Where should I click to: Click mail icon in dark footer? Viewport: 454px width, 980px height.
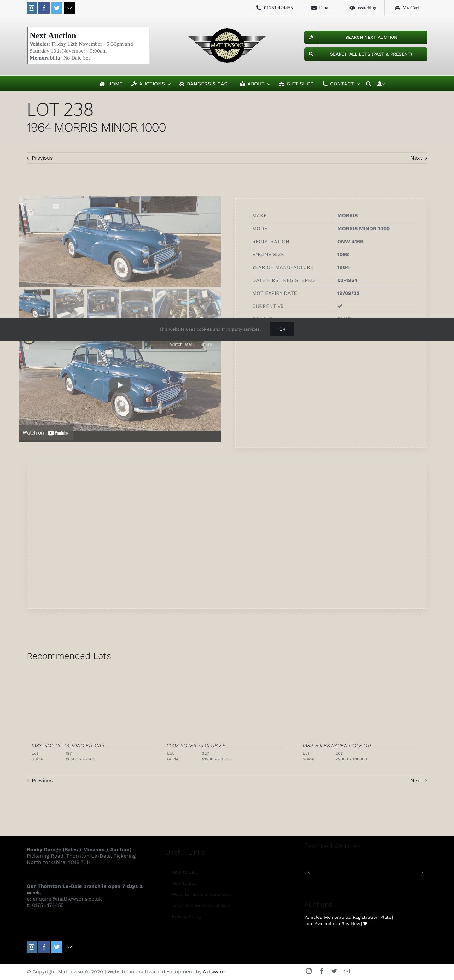tap(69, 947)
